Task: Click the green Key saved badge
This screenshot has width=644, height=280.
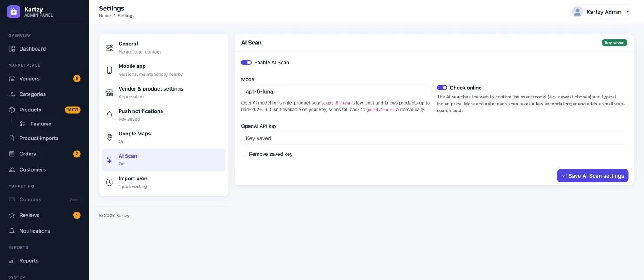Action: click(x=614, y=43)
